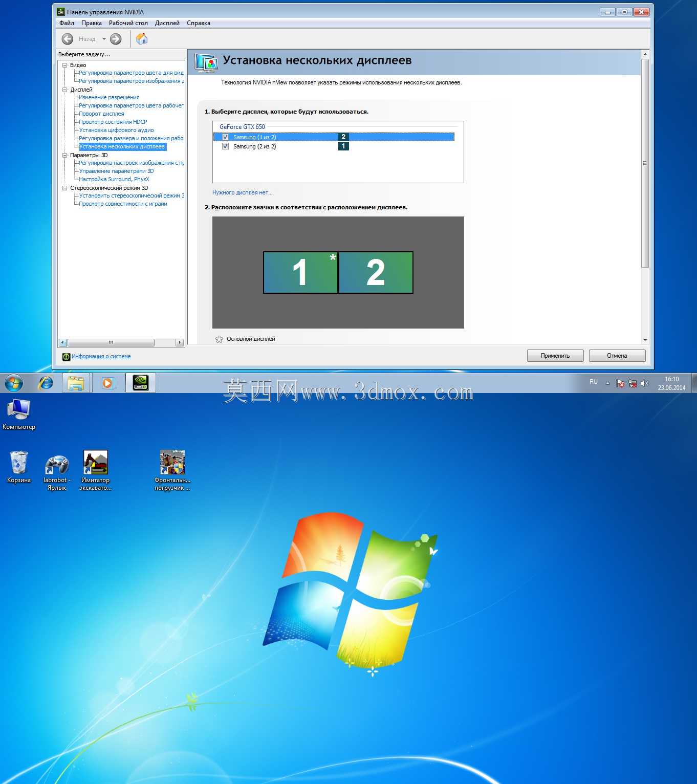The height and width of the screenshot is (784, 697).
Task: Open Установка цифрового аудио task
Action: pyautogui.click(x=116, y=130)
